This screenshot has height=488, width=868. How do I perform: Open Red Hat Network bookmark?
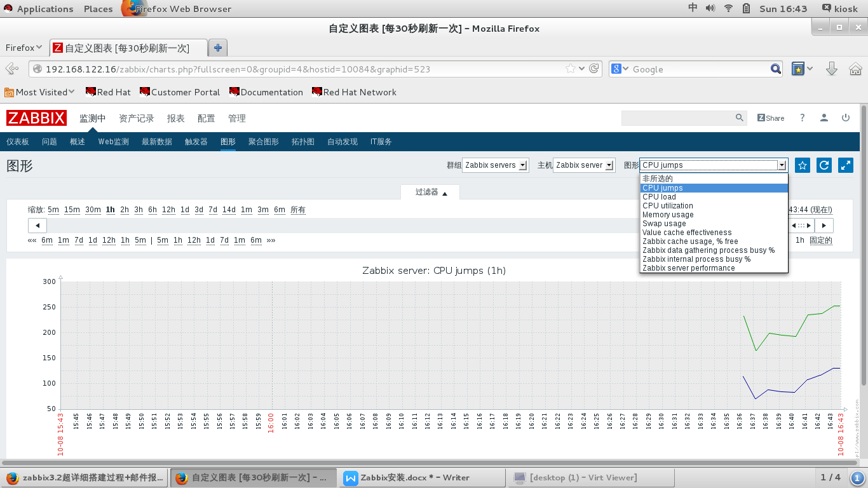(354, 92)
